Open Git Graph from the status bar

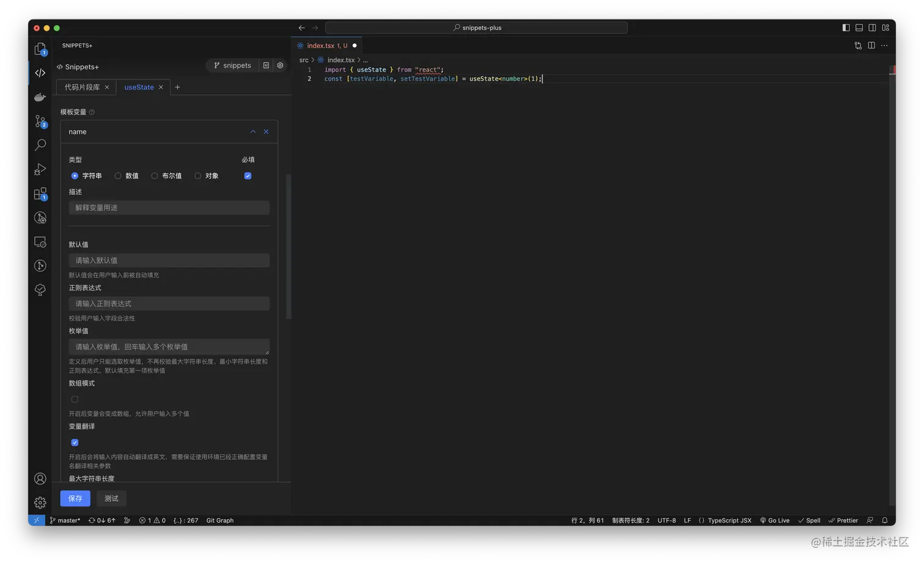pyautogui.click(x=220, y=520)
